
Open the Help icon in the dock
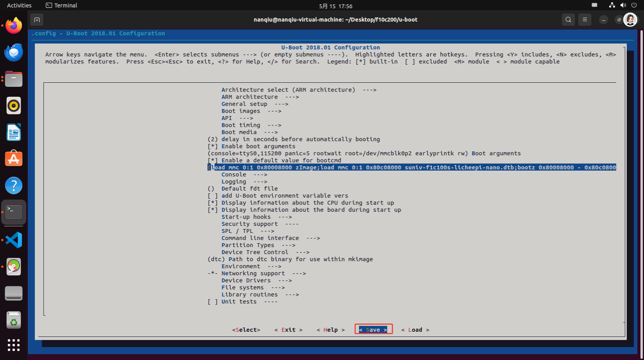click(x=14, y=185)
